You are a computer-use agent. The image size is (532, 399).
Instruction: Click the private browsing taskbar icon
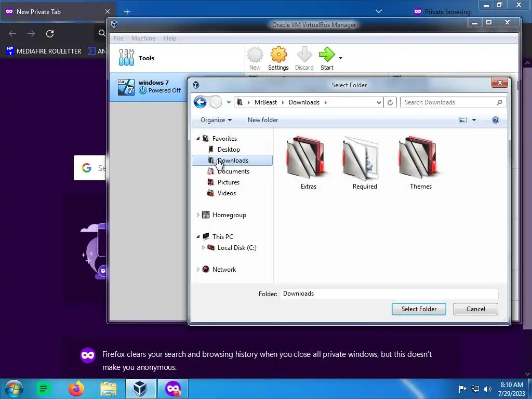(173, 389)
